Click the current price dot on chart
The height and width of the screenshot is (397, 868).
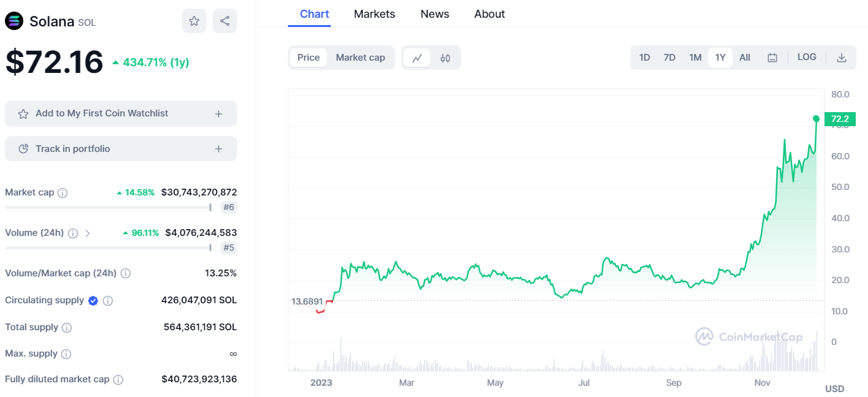pos(816,119)
